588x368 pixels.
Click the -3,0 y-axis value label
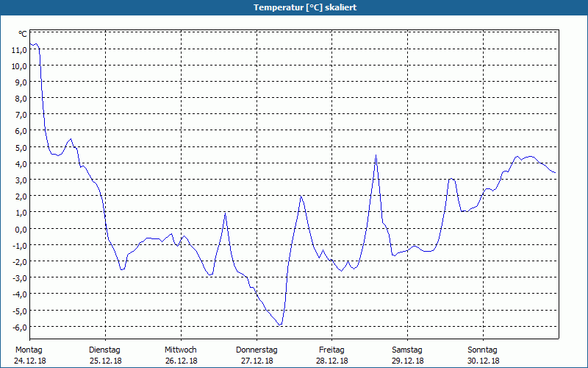(x=19, y=278)
